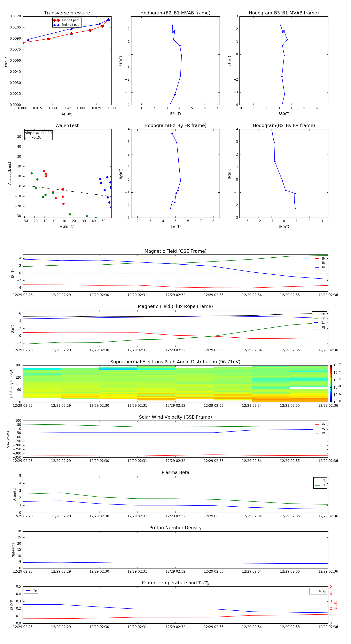The width and height of the screenshot is (351, 644).
Task: Click the "slope = -0.129" annotation
Action: pyautogui.click(x=38, y=133)
